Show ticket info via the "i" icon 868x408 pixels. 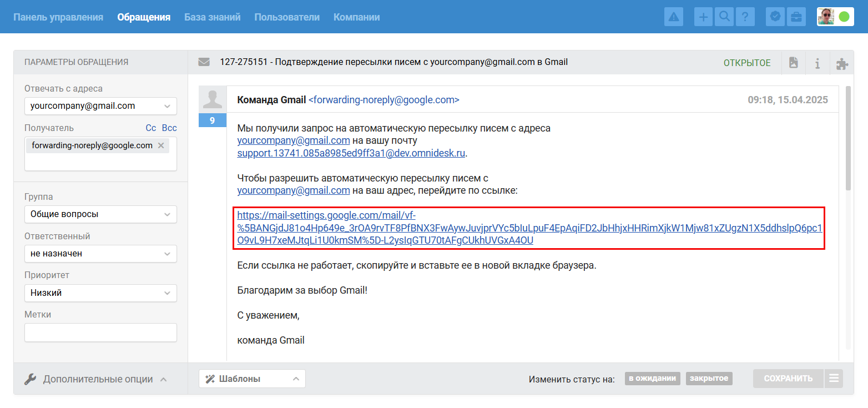[x=817, y=63]
